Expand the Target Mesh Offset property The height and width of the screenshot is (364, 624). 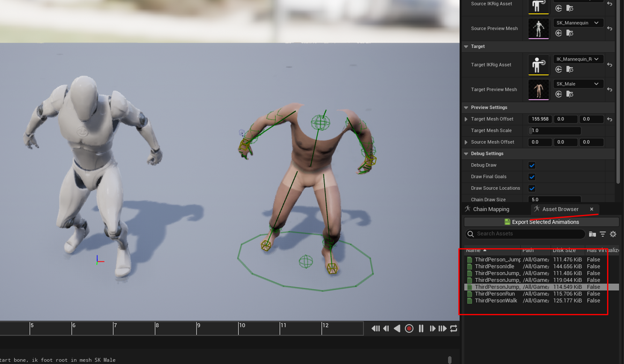[x=466, y=119]
